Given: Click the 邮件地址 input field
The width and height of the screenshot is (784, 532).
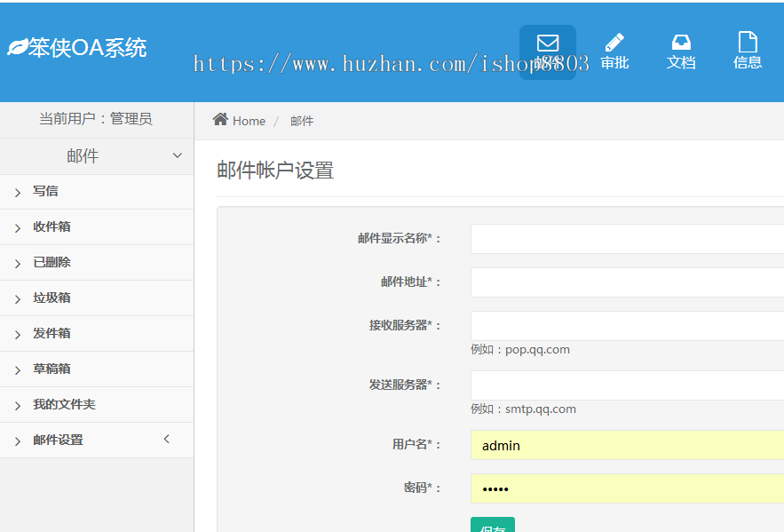Looking at the screenshot, I should [x=622, y=282].
